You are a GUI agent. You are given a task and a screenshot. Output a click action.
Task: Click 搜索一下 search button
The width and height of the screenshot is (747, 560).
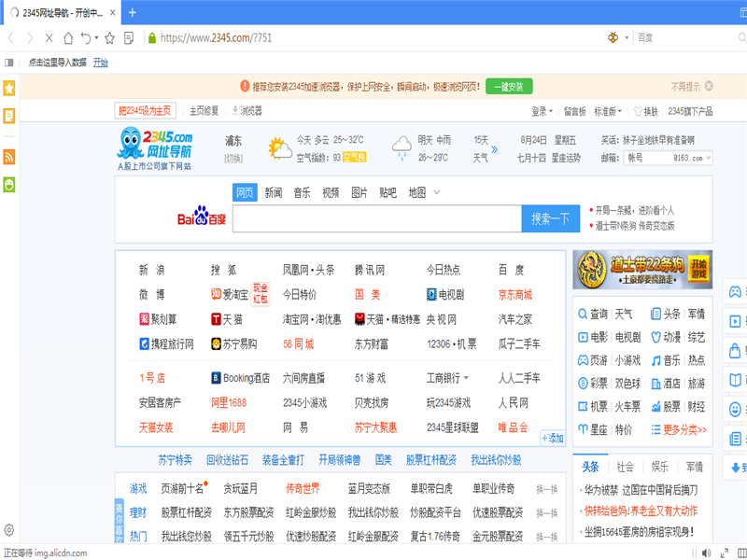pos(550,218)
